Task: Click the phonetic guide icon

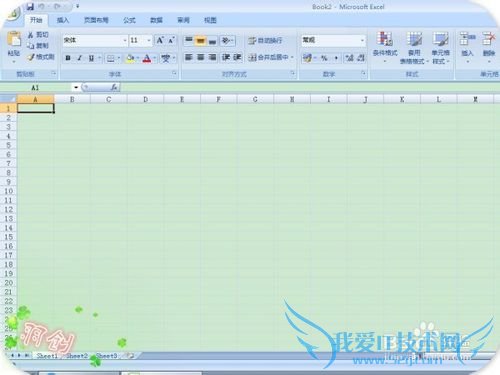Action: 165,59
